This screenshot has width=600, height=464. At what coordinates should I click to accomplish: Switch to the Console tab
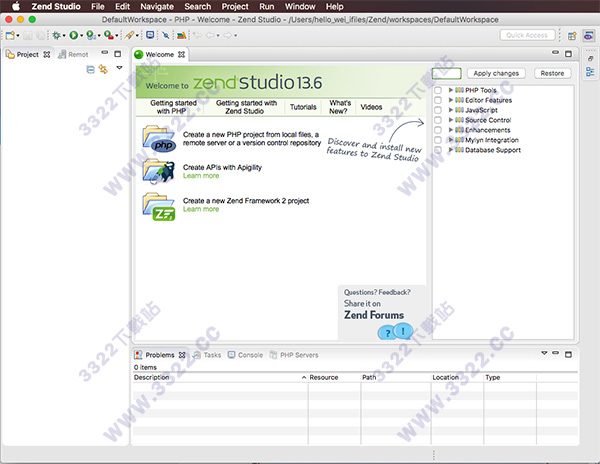tap(246, 355)
